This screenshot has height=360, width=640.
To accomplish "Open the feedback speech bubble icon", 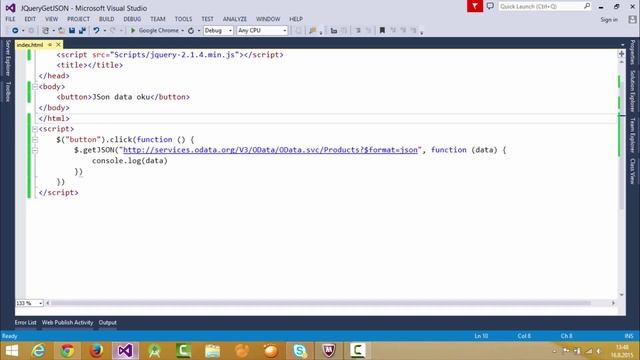I will click(x=490, y=6).
